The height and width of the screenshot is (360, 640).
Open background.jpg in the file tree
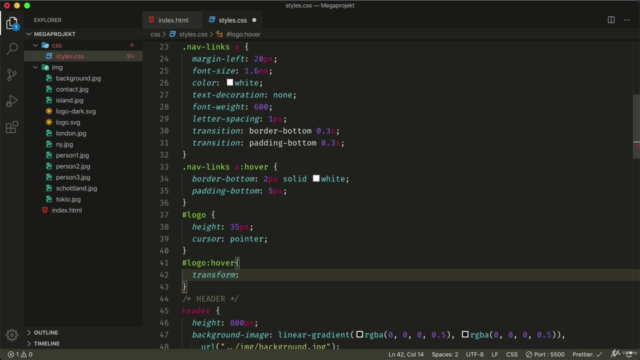[78, 78]
